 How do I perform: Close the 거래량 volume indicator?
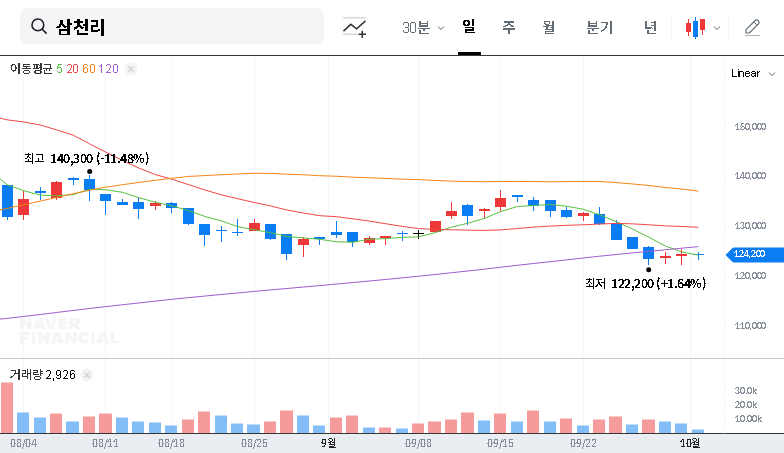tap(86, 374)
